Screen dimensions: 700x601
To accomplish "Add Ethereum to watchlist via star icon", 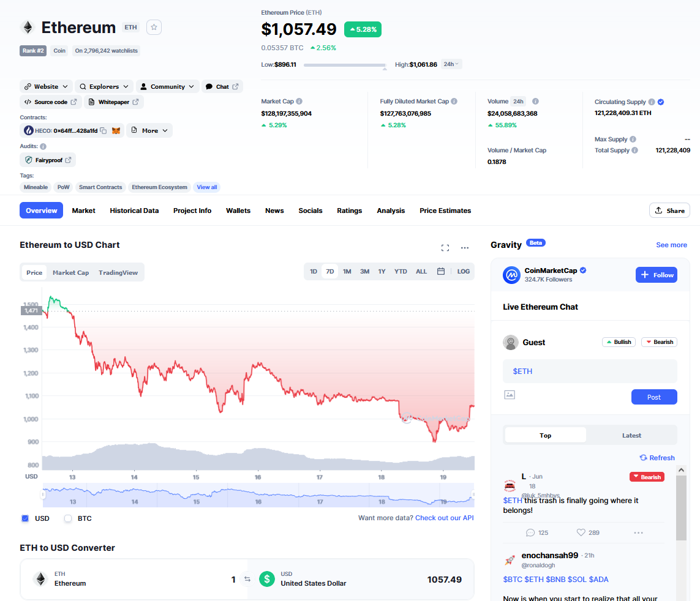I will pos(154,27).
